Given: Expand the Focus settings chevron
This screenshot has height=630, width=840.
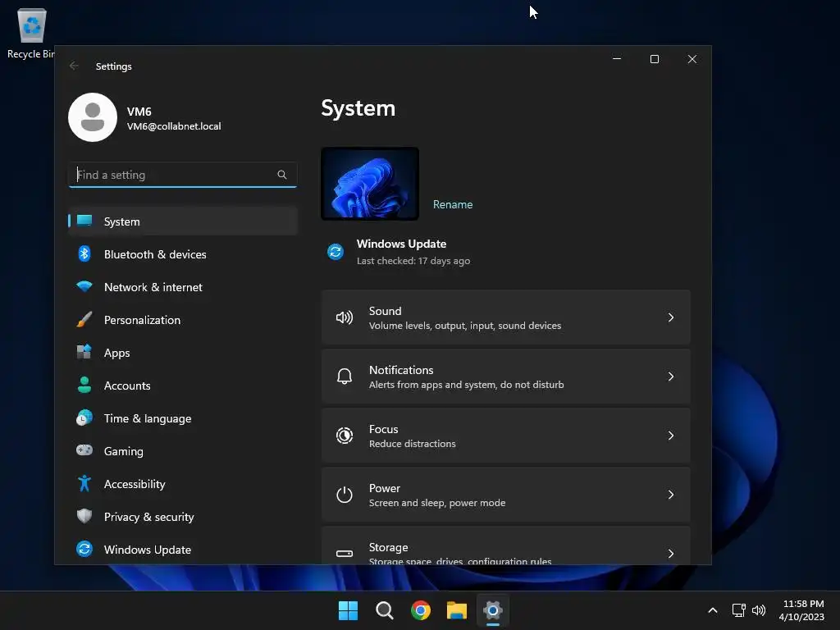Looking at the screenshot, I should (671, 436).
